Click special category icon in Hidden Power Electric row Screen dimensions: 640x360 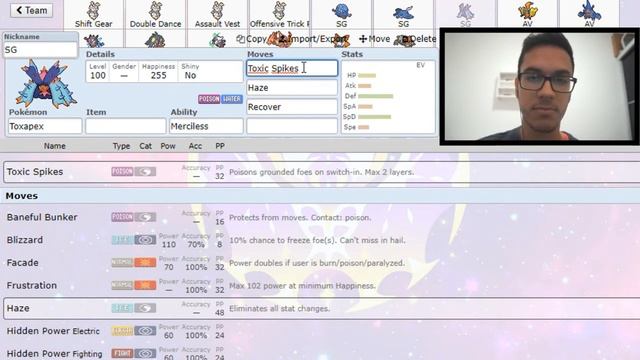(145, 331)
